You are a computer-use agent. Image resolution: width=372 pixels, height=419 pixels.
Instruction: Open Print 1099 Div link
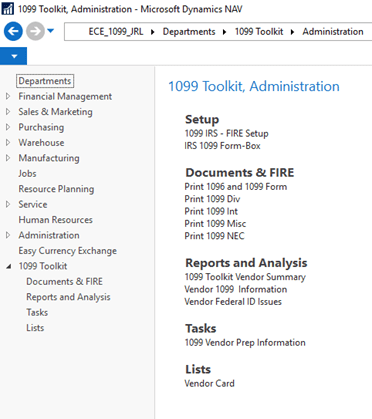212,199
